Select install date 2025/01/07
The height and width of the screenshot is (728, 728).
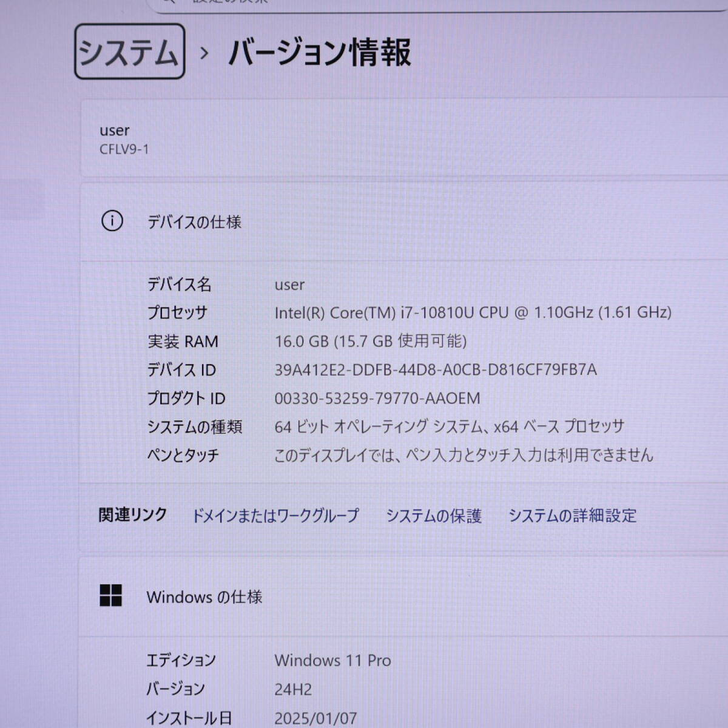(x=315, y=718)
